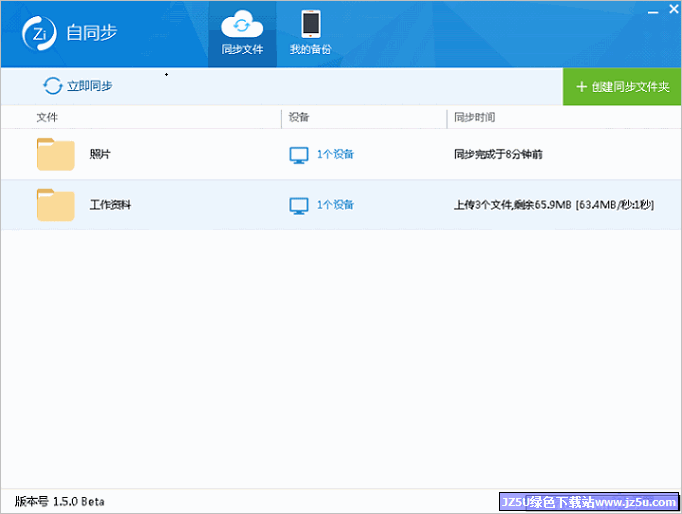Click the 自同步 Zi logo icon
This screenshot has height=514, width=682.
click(39, 33)
